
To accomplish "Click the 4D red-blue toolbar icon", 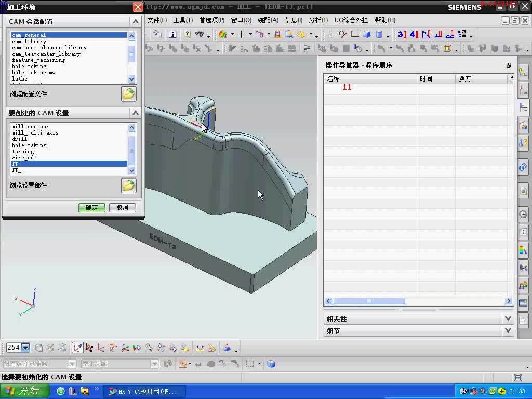I will tap(414, 34).
